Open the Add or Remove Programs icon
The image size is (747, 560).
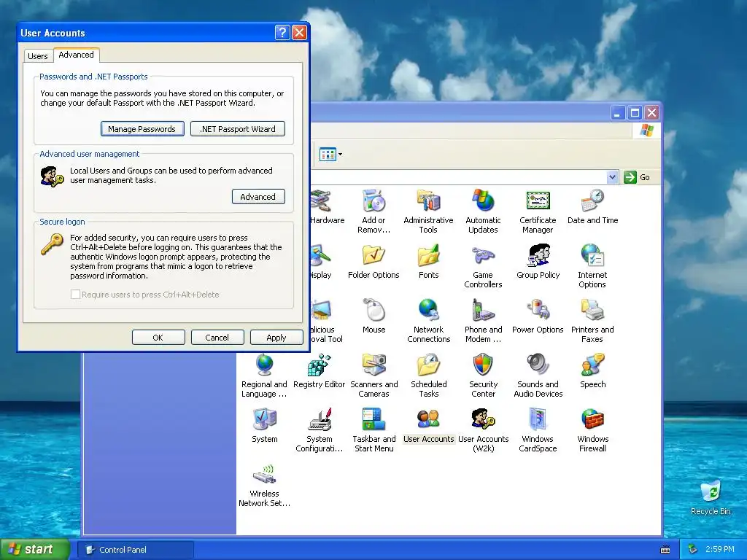[374, 201]
